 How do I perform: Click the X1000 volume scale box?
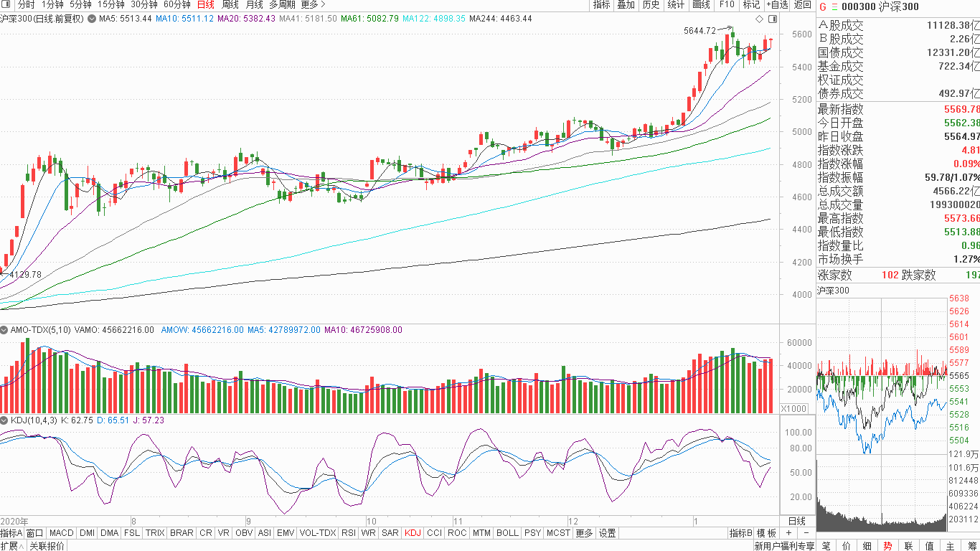(793, 408)
